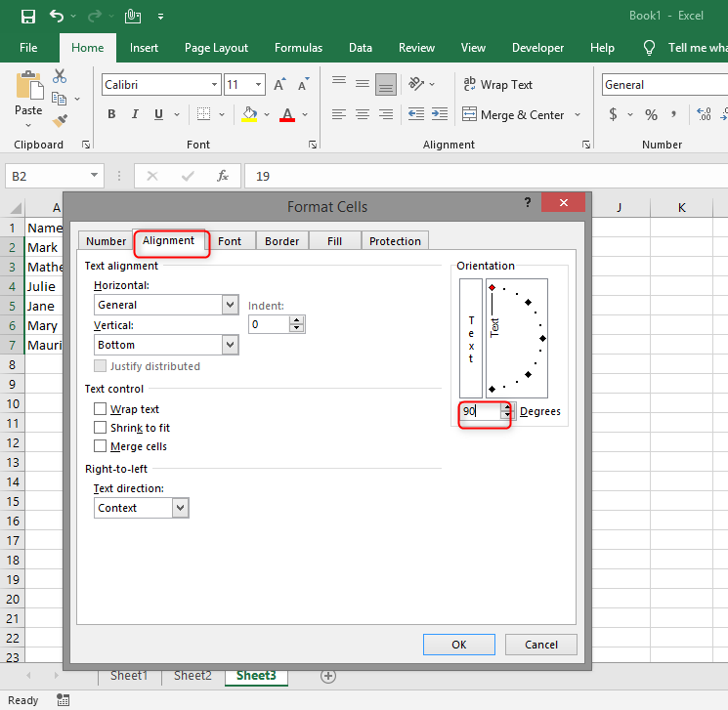
Task: Click the Copy icon
Action: click(x=59, y=99)
